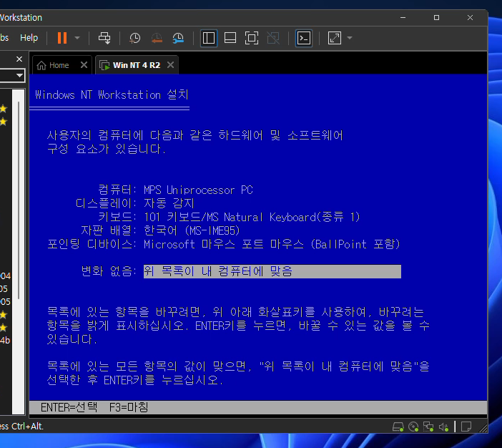The height and width of the screenshot is (448, 502).
Task: Take a snapshot of this virtual machine
Action: point(134,38)
